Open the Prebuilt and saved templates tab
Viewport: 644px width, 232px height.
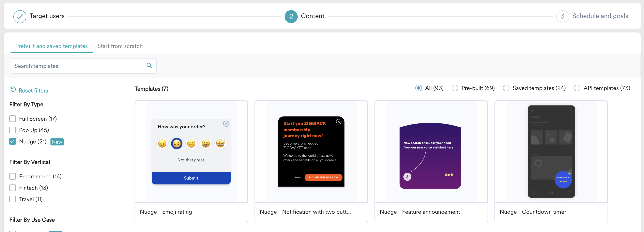click(x=51, y=46)
